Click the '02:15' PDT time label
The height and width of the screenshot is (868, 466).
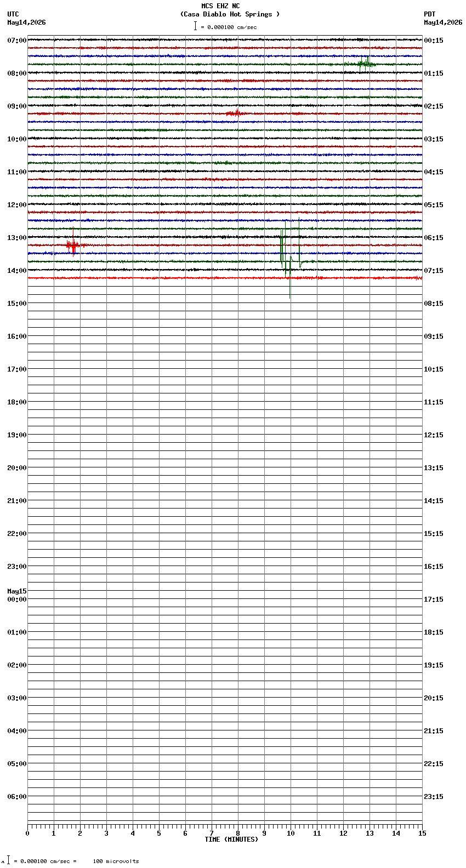point(434,106)
